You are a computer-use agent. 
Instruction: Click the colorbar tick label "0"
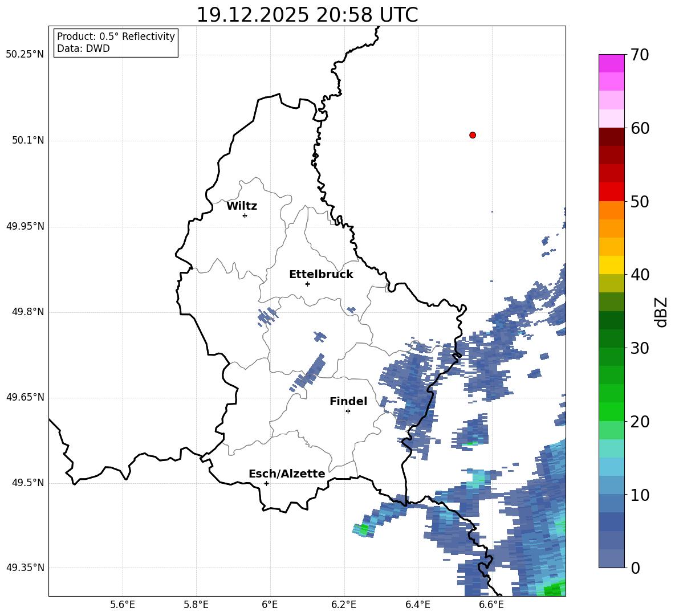[x=635, y=568]
